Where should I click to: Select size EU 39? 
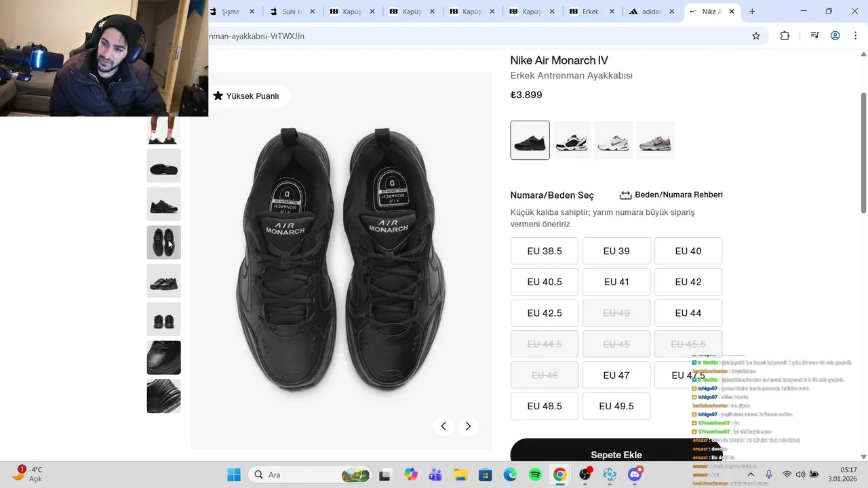click(616, 251)
